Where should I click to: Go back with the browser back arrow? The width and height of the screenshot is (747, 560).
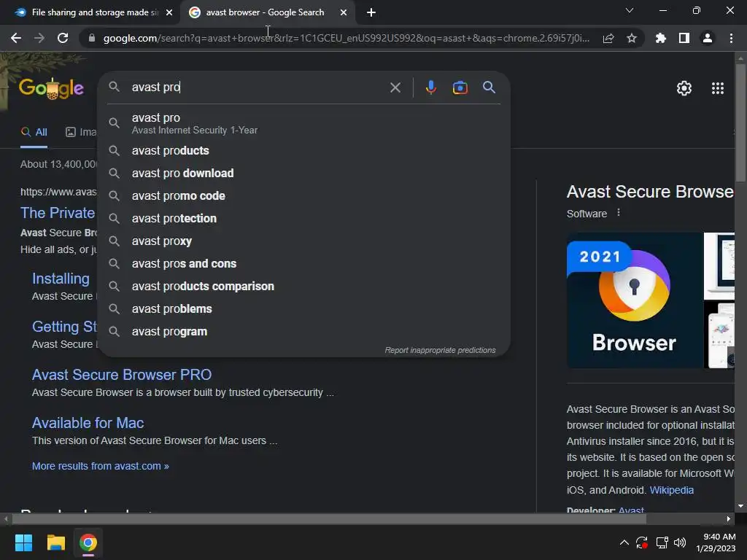(x=16, y=38)
